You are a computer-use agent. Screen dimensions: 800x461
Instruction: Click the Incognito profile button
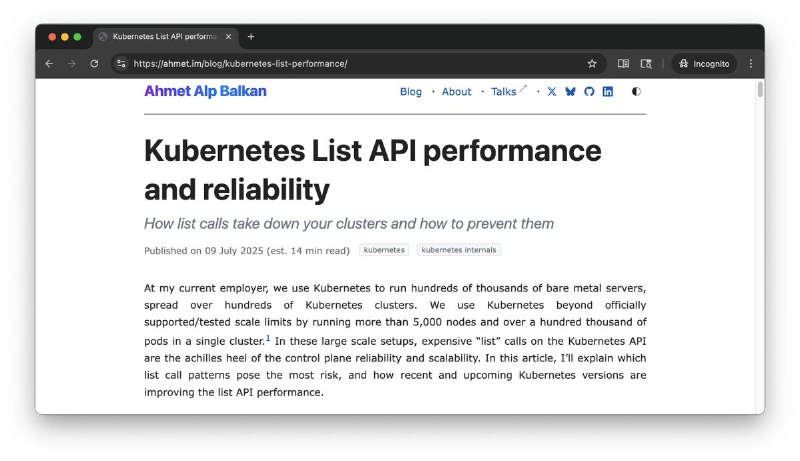tap(704, 63)
